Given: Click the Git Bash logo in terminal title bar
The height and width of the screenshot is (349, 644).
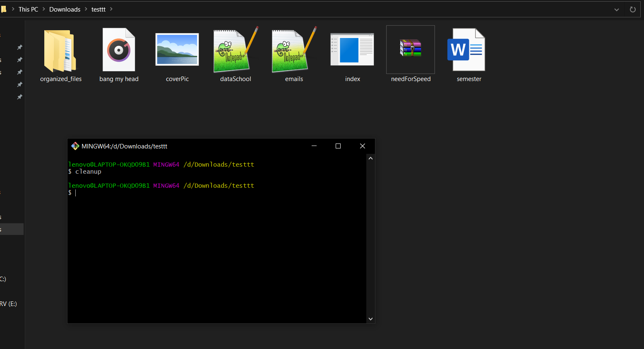Looking at the screenshot, I should tap(75, 146).
